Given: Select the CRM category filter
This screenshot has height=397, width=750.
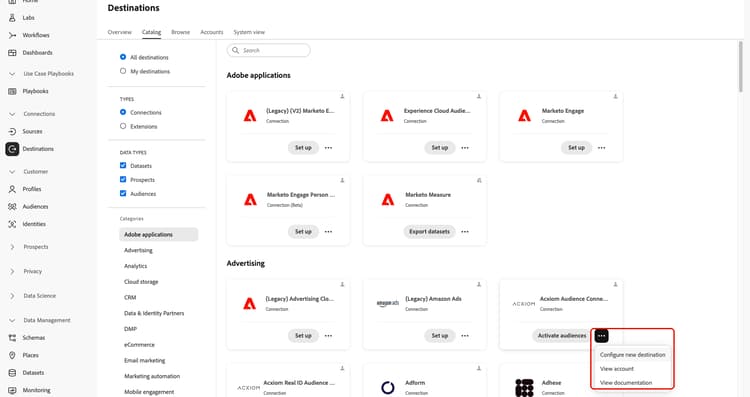Looking at the screenshot, I should click(x=130, y=298).
